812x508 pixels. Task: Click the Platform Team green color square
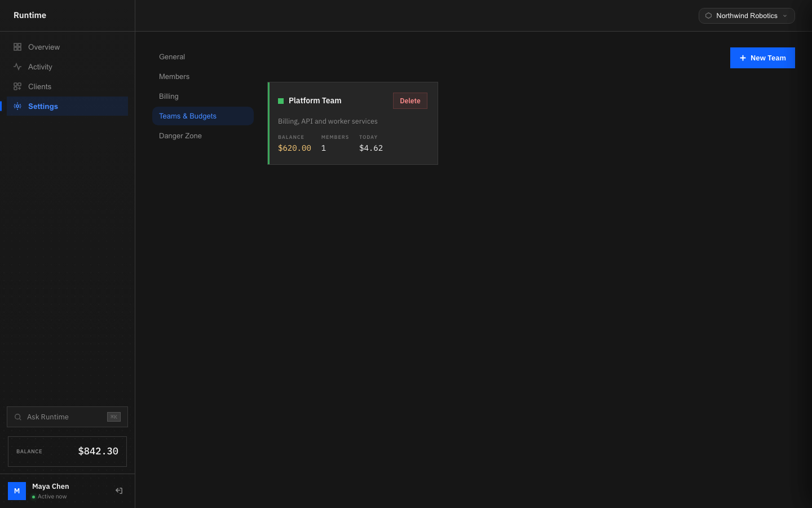281,101
